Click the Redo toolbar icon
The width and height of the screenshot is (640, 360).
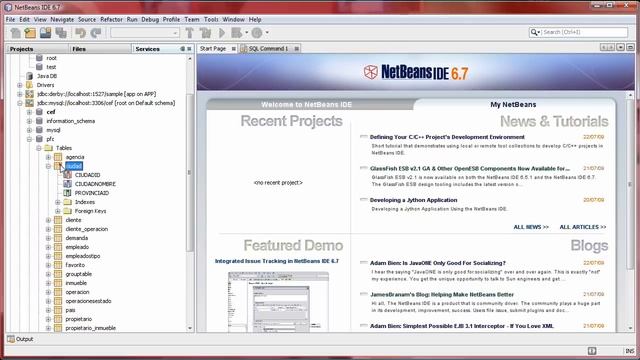(x=96, y=33)
